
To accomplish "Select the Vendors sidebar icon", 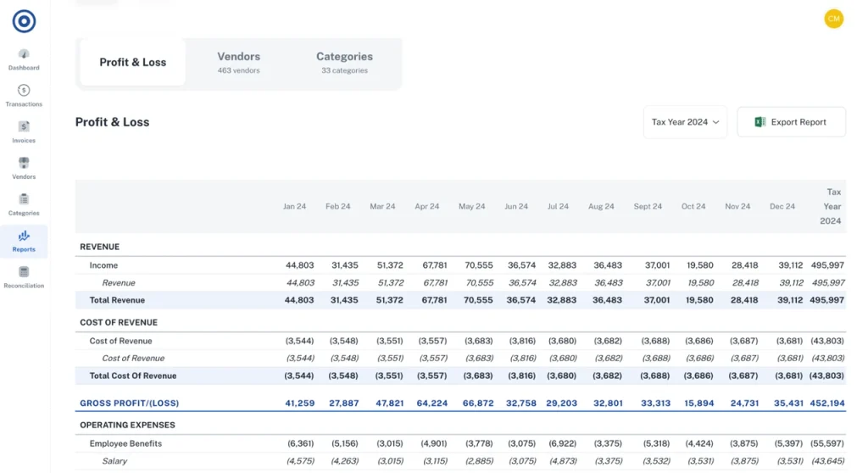I will pos(24,164).
